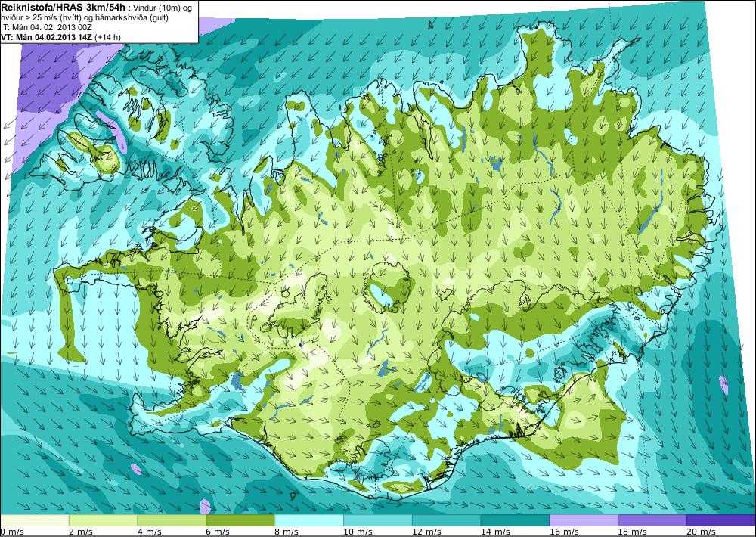Screen dimensions: 756x537
Task: Click the 'Vindur (10m) og' header text
Action: pyautogui.click(x=161, y=8)
